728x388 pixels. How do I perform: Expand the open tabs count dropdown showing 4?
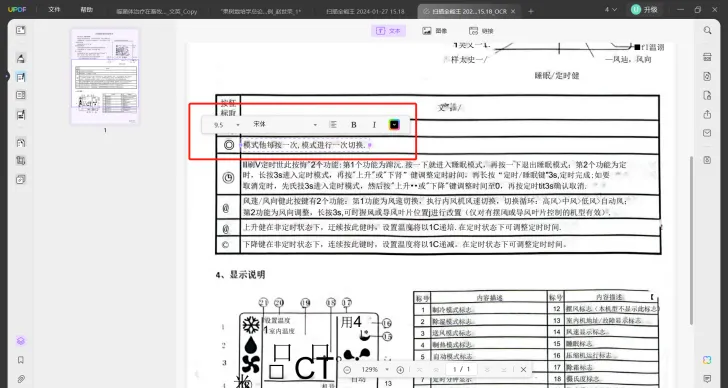point(611,10)
